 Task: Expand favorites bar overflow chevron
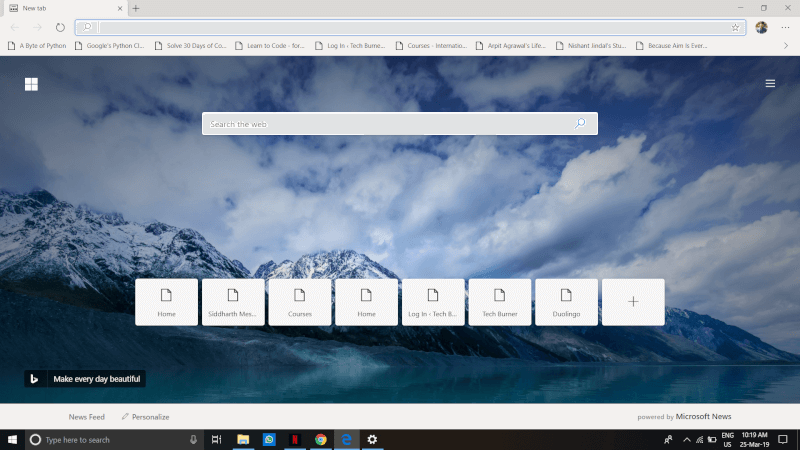[x=786, y=46]
